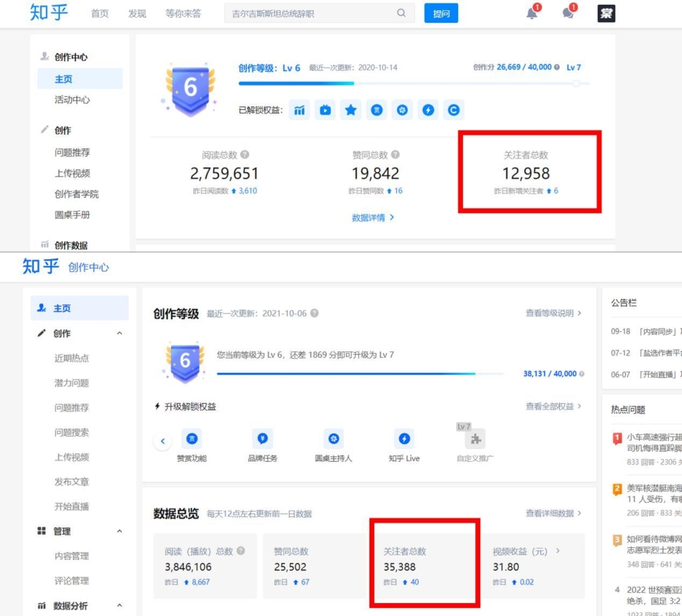The height and width of the screenshot is (616, 682).
Task: Click the video privilege icon in 已解锁权益
Action: [x=325, y=110]
